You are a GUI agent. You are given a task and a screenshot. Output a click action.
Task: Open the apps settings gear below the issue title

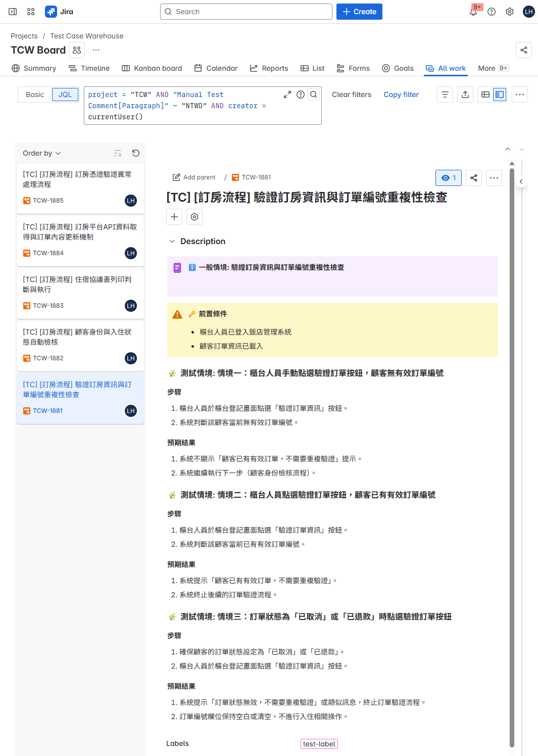[194, 217]
